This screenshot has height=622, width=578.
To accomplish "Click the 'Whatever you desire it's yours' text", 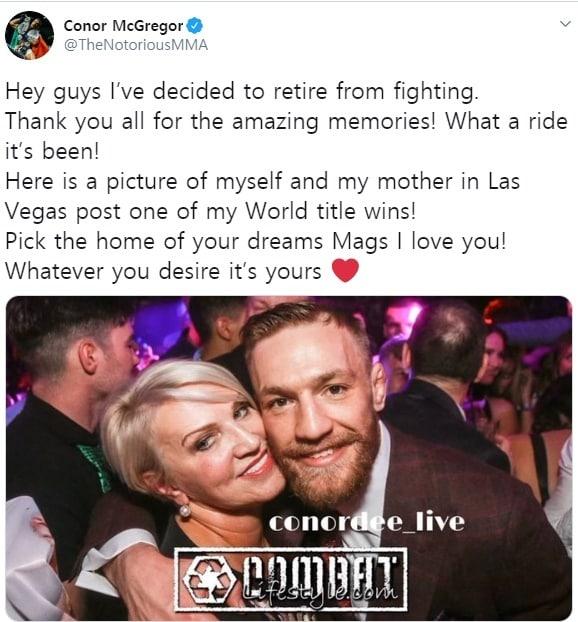I will [163, 271].
